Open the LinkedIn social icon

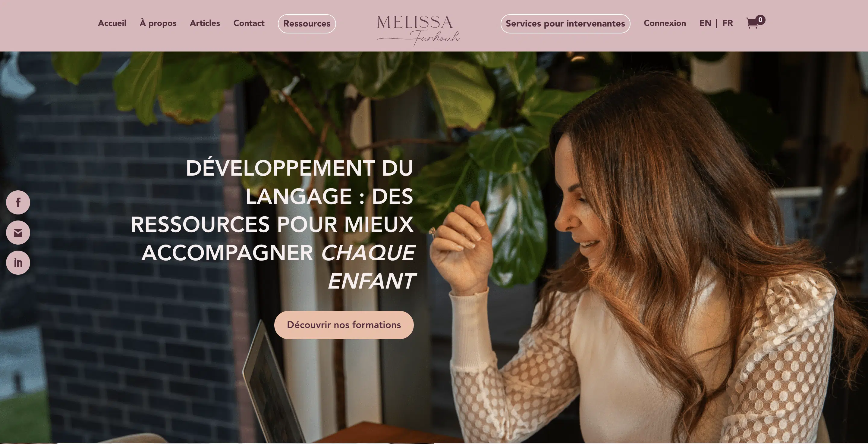(18, 263)
